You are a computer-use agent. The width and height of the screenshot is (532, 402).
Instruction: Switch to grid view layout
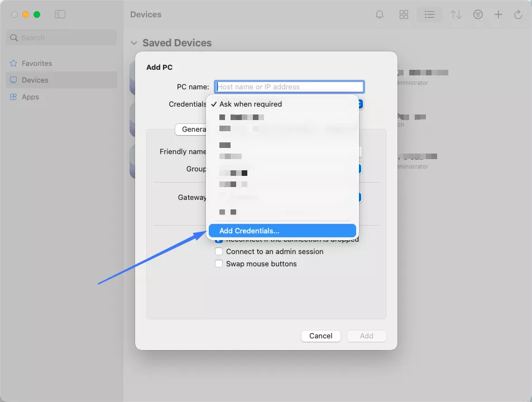coord(404,15)
